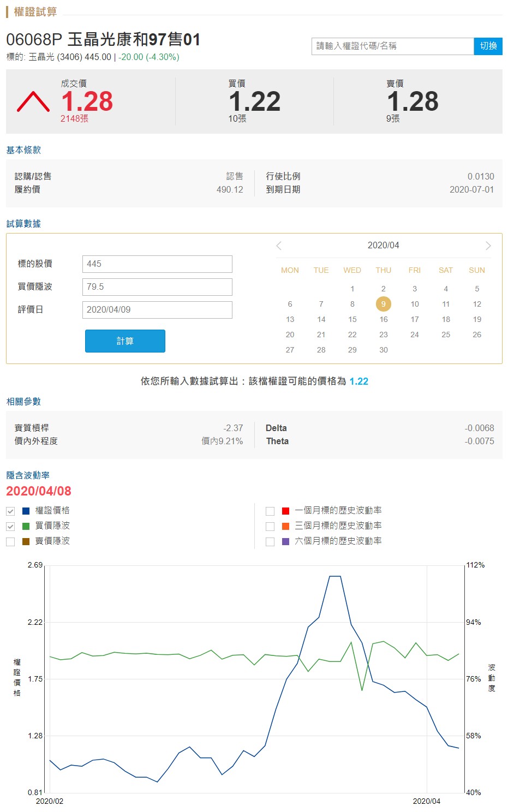Click the red up-arrow price indicator
Image resolution: width=508 pixels, height=812 pixels.
pyautogui.click(x=33, y=102)
